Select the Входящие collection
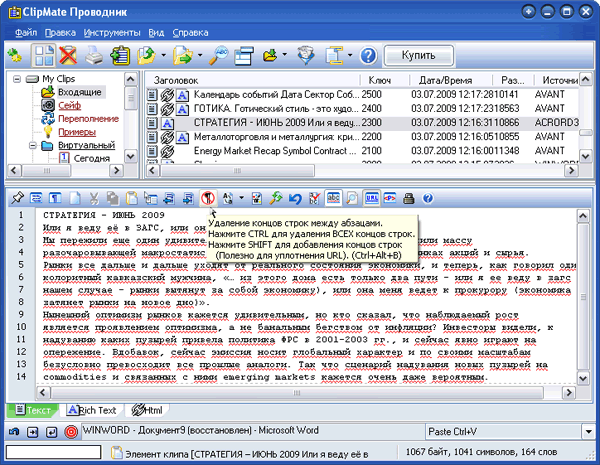Viewport: 600px width, 465px height. [x=80, y=92]
